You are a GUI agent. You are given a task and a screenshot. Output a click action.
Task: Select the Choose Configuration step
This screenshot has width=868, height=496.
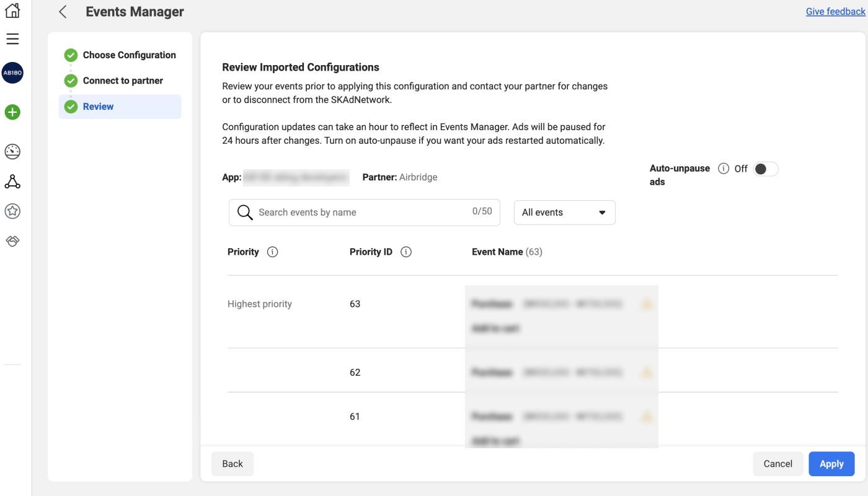click(x=129, y=55)
